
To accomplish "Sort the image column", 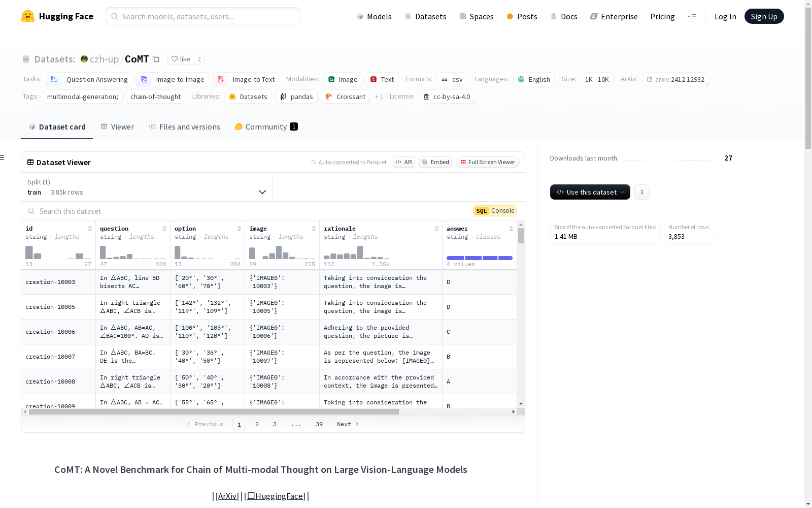I will tap(314, 229).
